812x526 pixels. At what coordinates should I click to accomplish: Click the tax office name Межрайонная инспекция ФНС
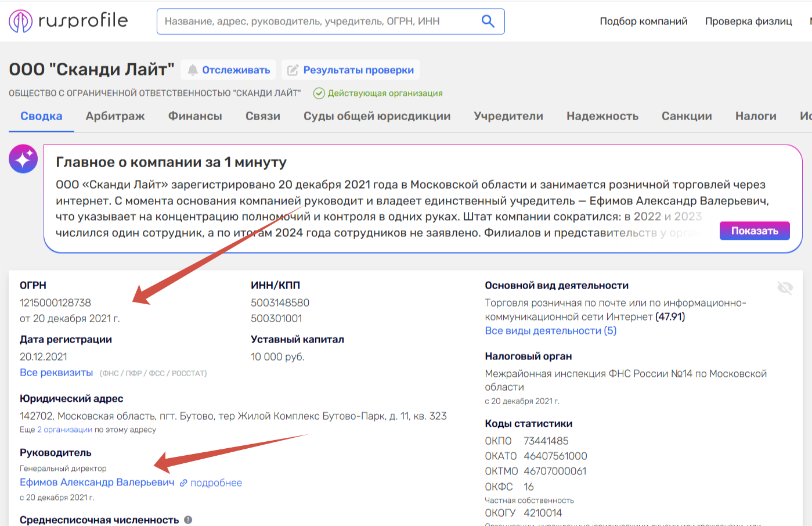coord(626,380)
